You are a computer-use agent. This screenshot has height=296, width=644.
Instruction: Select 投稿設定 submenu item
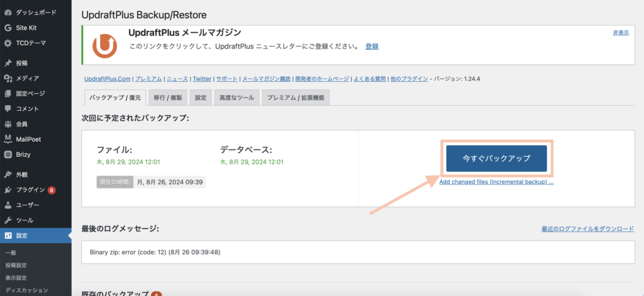coord(16,265)
